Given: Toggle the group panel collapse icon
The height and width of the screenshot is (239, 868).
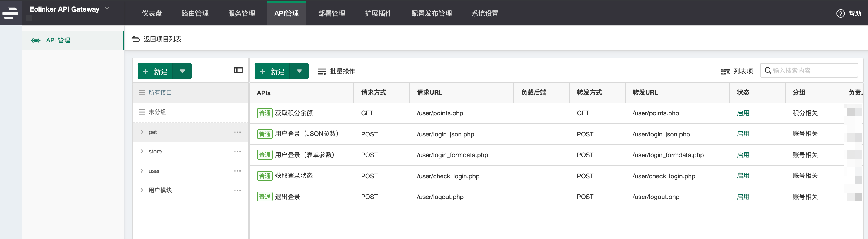Looking at the screenshot, I should coord(238,70).
